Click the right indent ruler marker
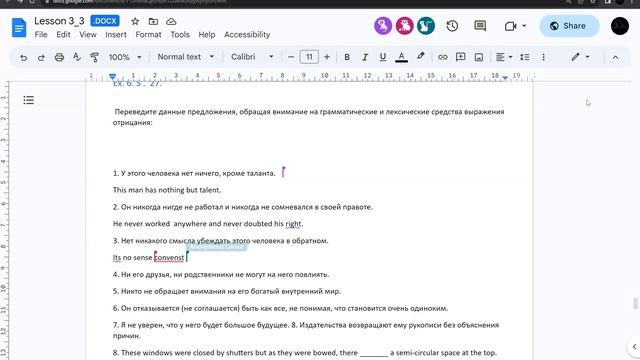 click(x=505, y=77)
